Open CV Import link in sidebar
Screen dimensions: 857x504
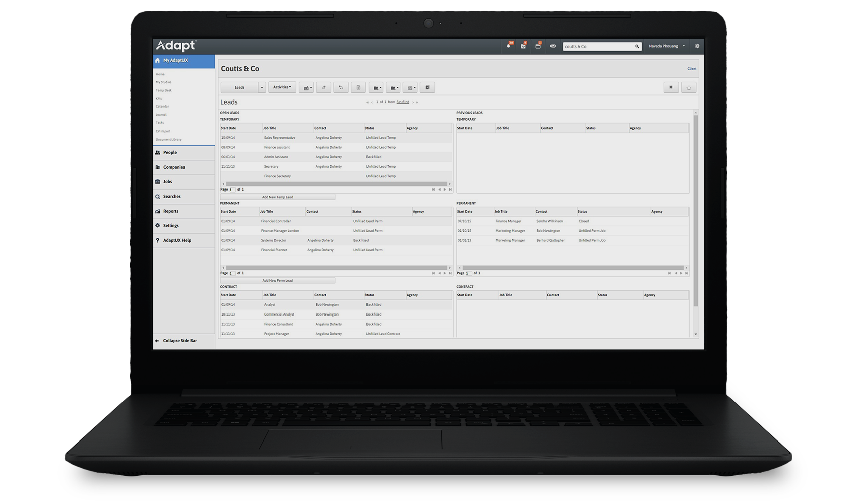[163, 131]
